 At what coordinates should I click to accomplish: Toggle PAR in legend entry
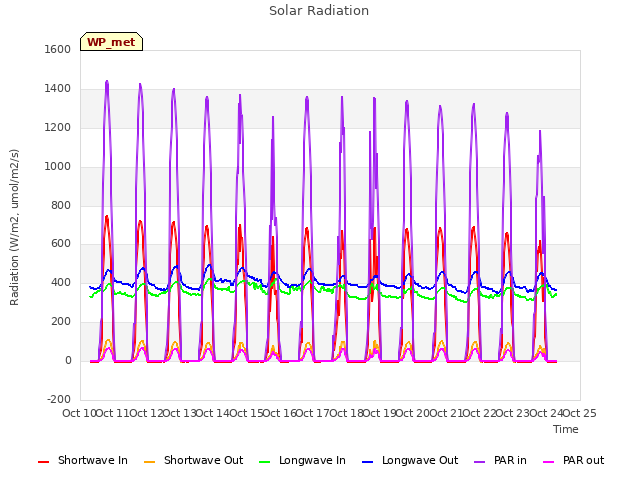(500, 460)
